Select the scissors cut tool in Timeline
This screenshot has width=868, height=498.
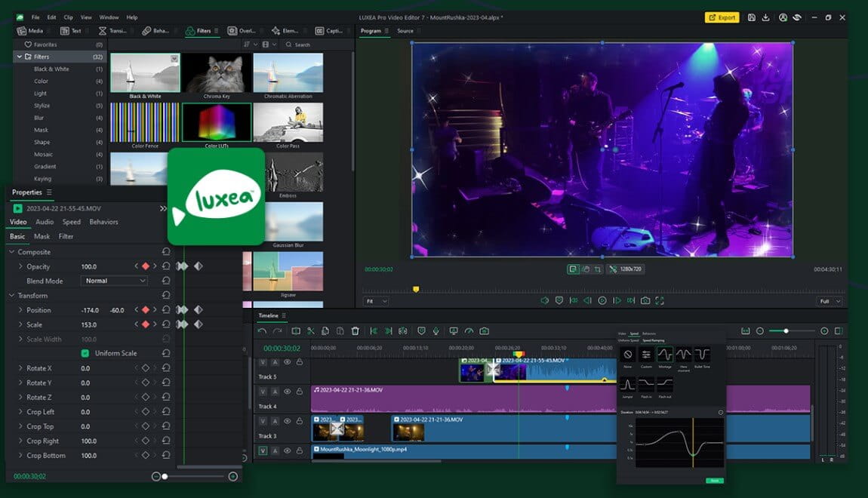pyautogui.click(x=311, y=331)
